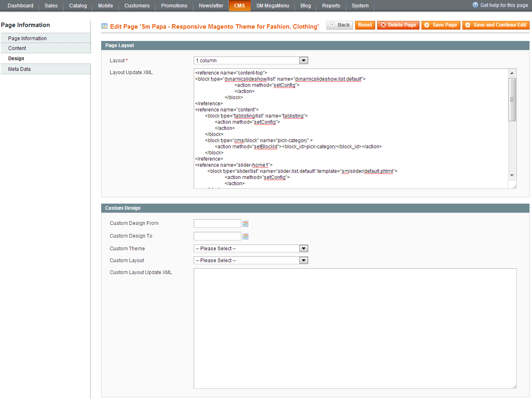Focus the Custom Design From date field

coord(217,224)
